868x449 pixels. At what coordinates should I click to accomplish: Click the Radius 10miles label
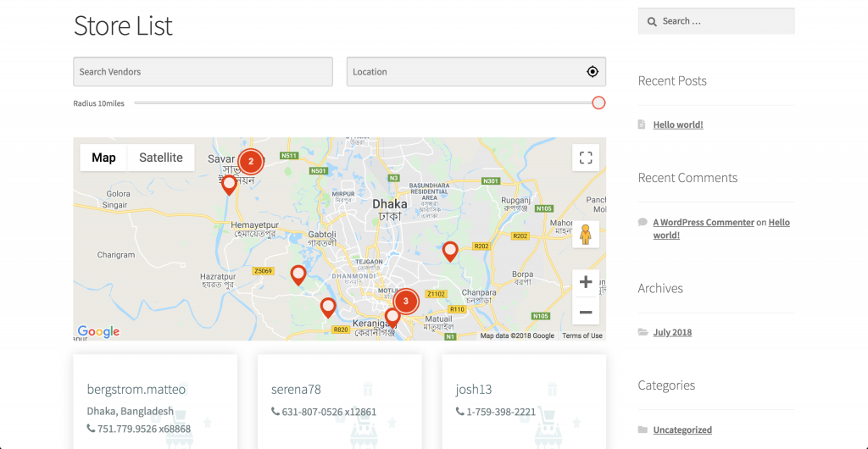tap(98, 103)
